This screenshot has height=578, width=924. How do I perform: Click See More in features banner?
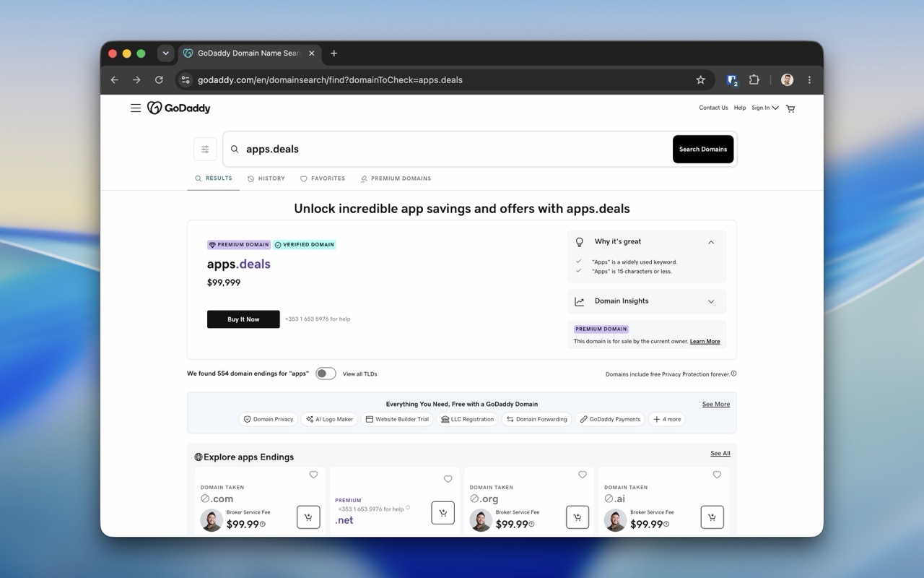tap(716, 405)
